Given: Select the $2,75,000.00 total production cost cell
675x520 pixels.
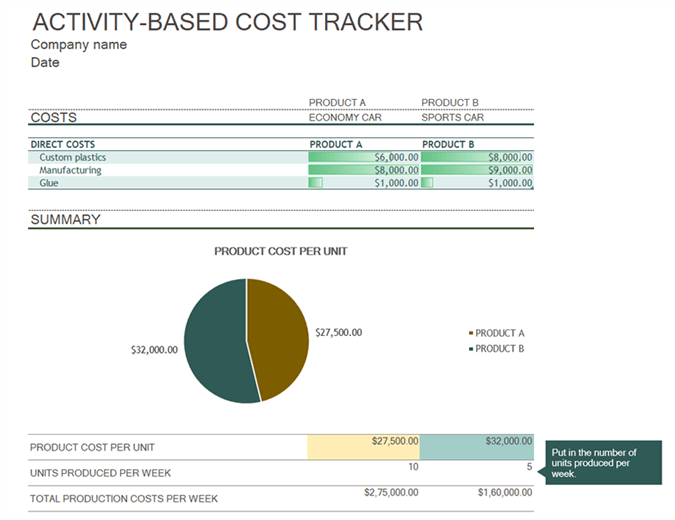Looking at the screenshot, I should (391, 492).
